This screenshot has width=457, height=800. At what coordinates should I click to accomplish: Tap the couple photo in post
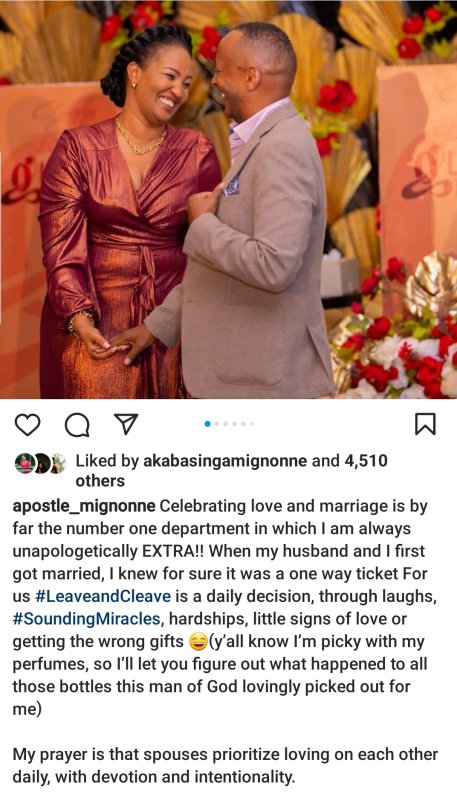pos(228,199)
